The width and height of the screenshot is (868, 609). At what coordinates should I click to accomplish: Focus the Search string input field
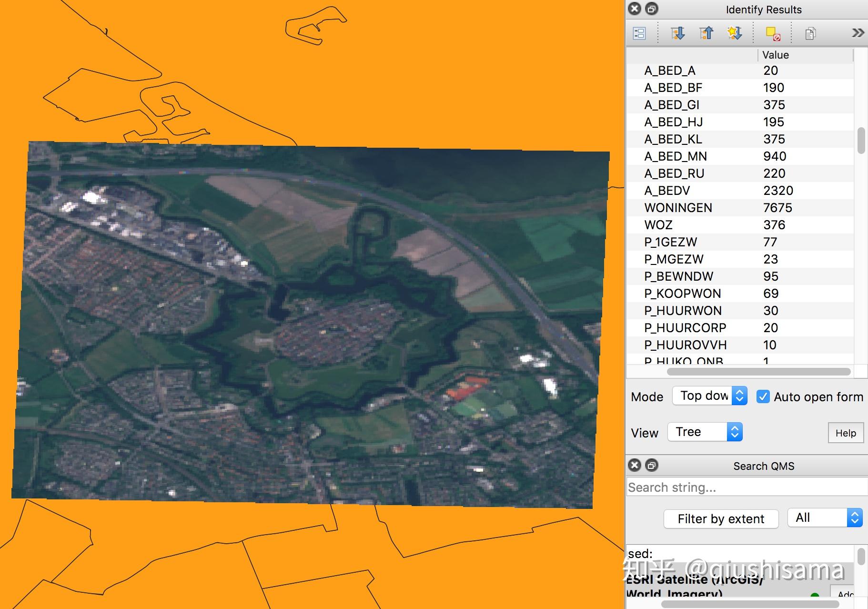pyautogui.click(x=747, y=487)
